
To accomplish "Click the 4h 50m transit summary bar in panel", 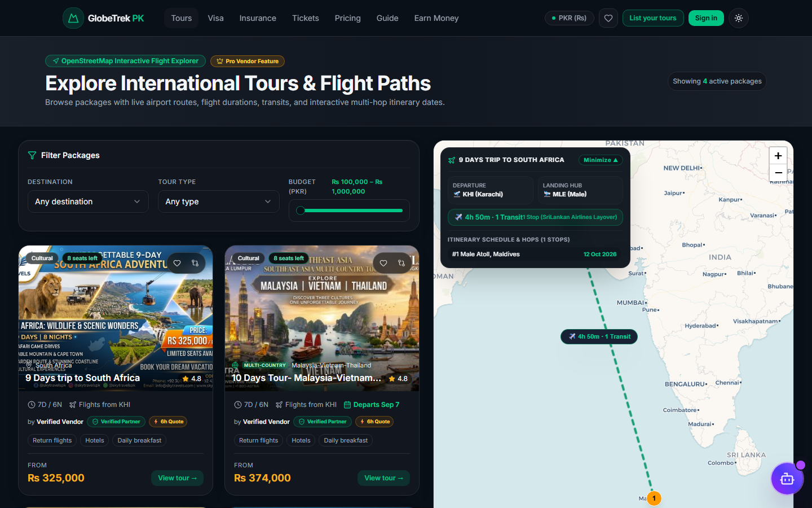I will (535, 217).
